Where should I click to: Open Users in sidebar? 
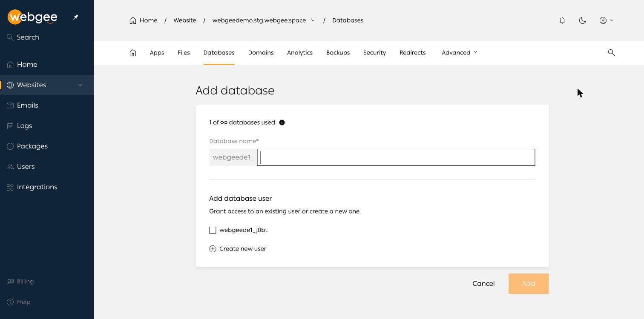(x=47, y=167)
